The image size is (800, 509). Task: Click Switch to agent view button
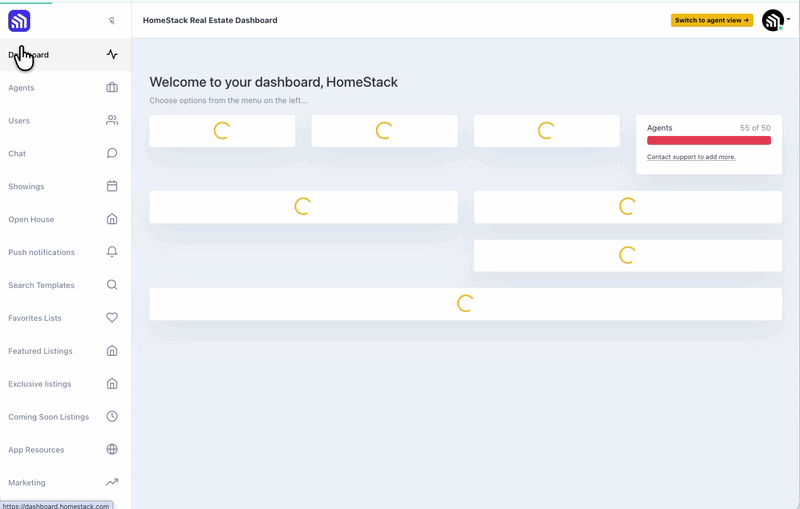712,20
